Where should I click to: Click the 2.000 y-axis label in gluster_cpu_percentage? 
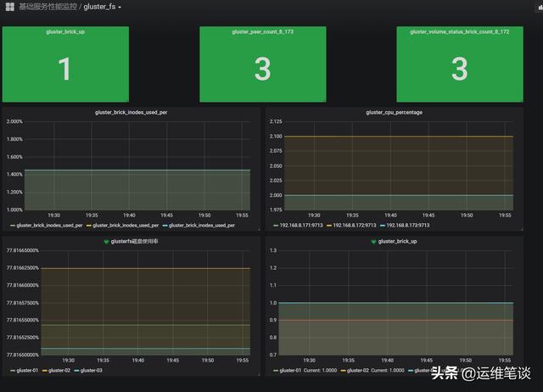276,195
